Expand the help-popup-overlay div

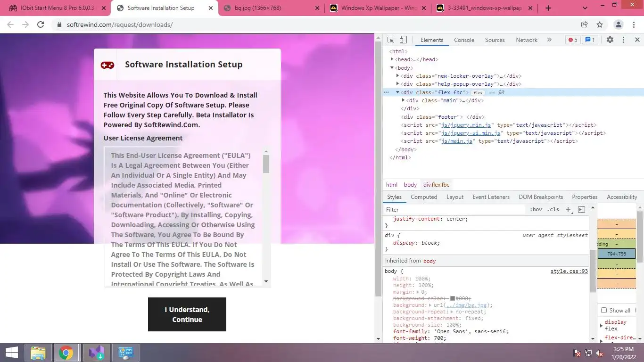pyautogui.click(x=397, y=84)
